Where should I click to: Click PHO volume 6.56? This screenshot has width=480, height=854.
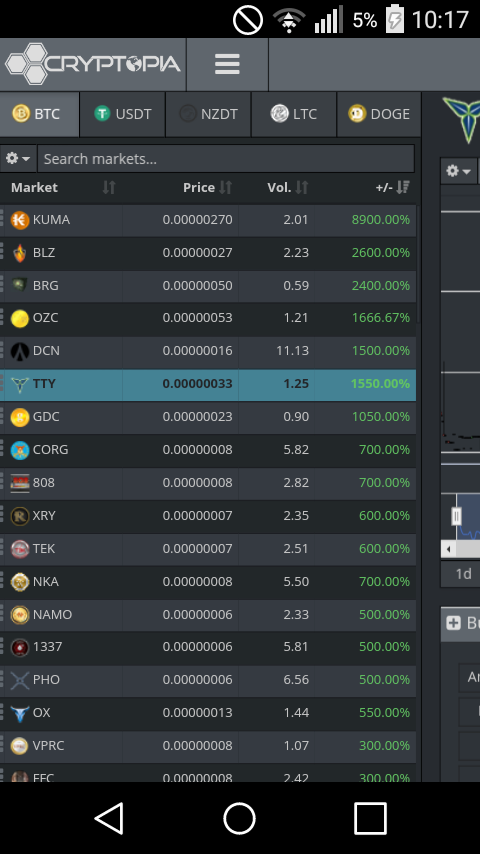coord(296,680)
